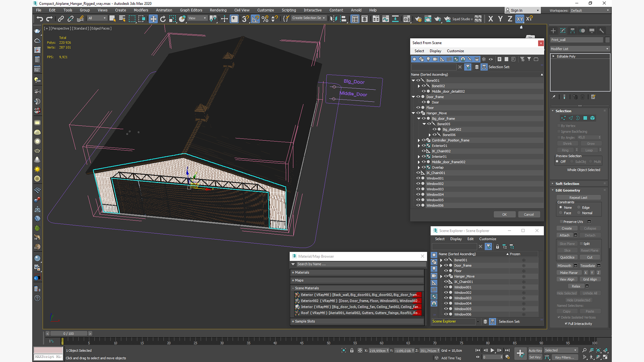Open the Rendering menu

[218, 10]
